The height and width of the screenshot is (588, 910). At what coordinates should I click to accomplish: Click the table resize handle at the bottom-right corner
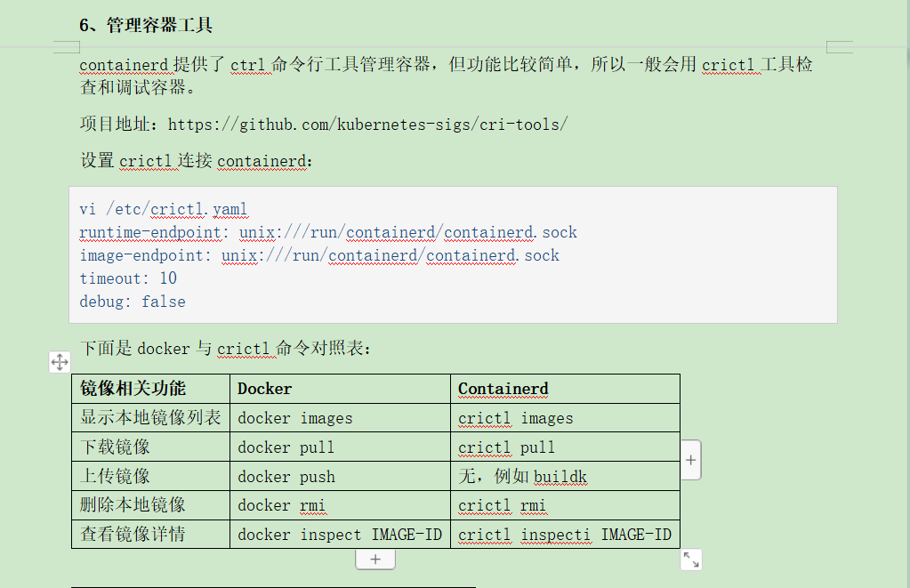(x=690, y=560)
